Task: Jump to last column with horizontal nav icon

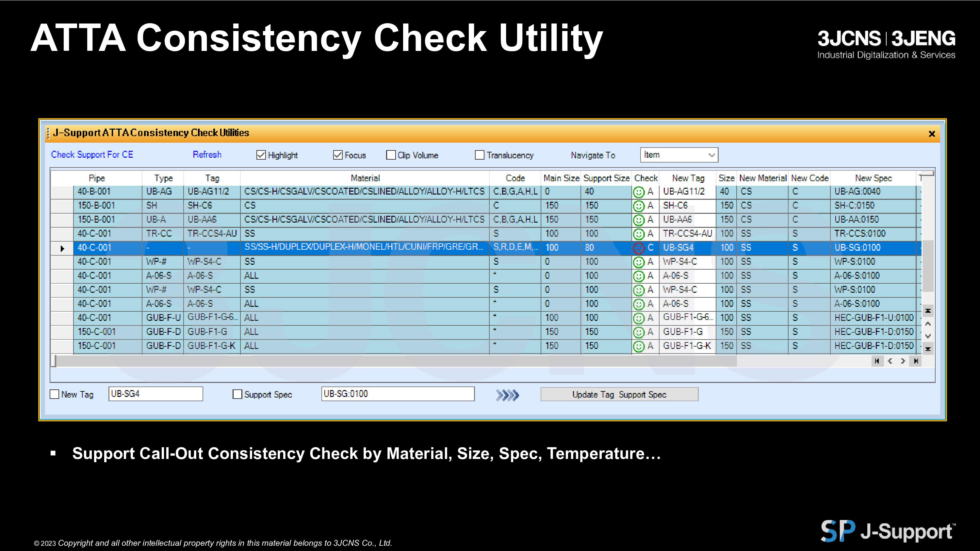Action: tap(916, 361)
